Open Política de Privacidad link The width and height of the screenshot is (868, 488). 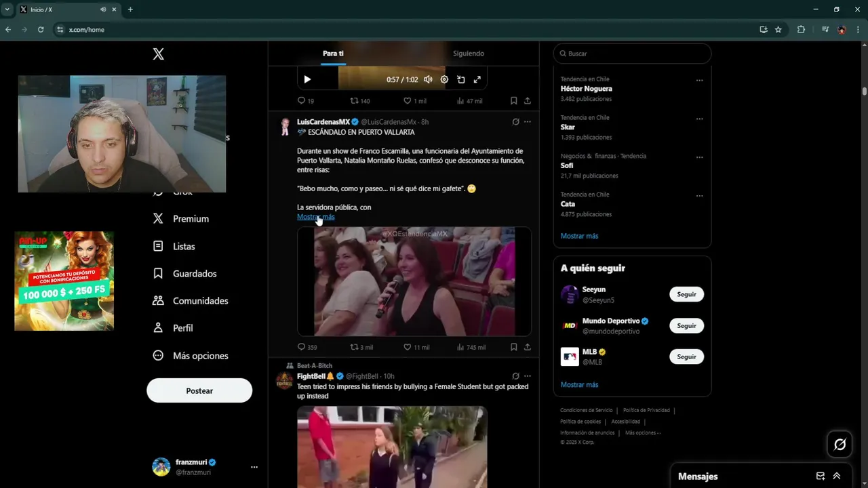(646, 410)
